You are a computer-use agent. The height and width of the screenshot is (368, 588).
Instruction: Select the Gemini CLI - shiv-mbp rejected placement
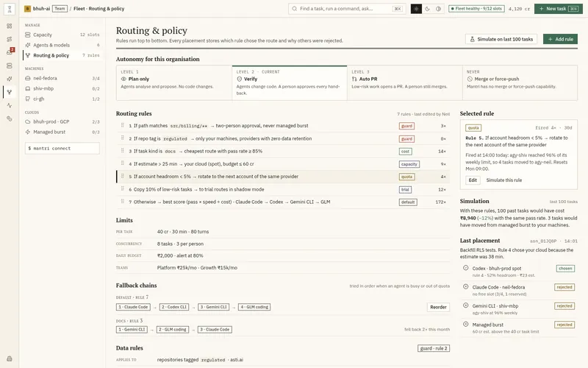519,309
